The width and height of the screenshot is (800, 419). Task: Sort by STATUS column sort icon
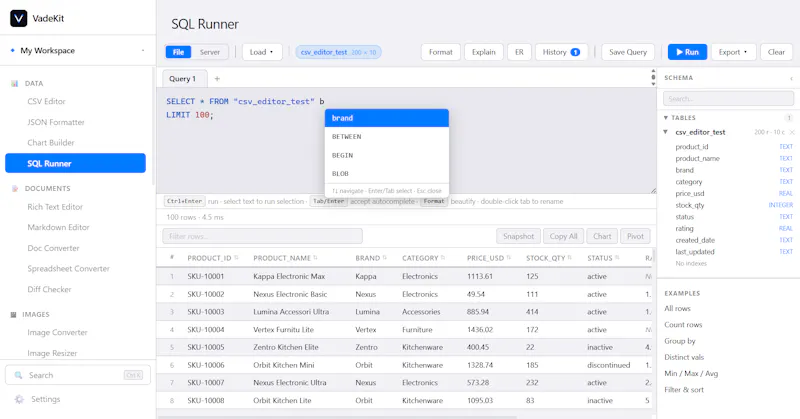click(617, 258)
